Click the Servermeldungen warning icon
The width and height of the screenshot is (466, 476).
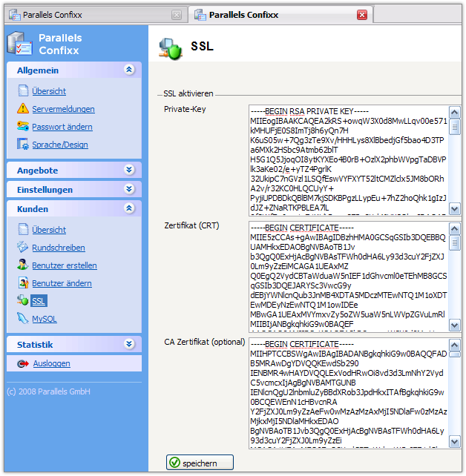[23, 109]
